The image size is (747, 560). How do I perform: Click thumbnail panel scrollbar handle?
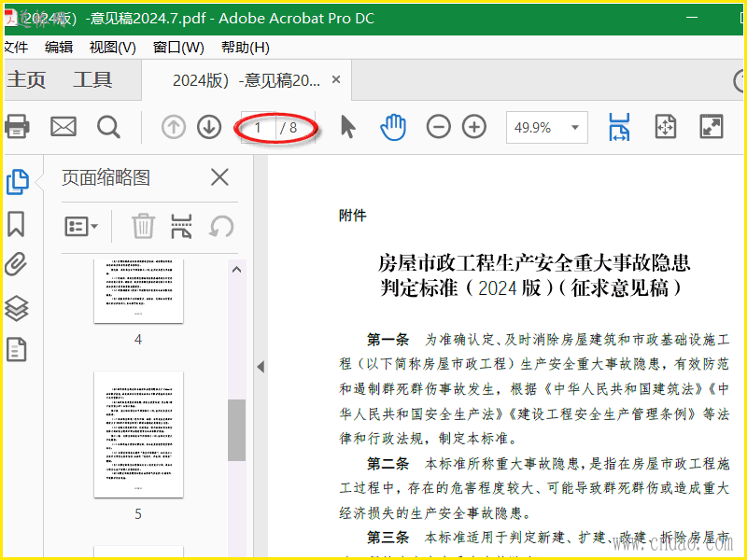point(237,430)
